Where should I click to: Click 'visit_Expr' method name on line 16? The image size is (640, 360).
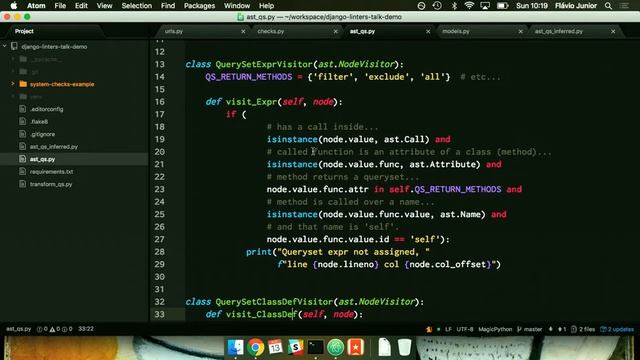click(251, 102)
